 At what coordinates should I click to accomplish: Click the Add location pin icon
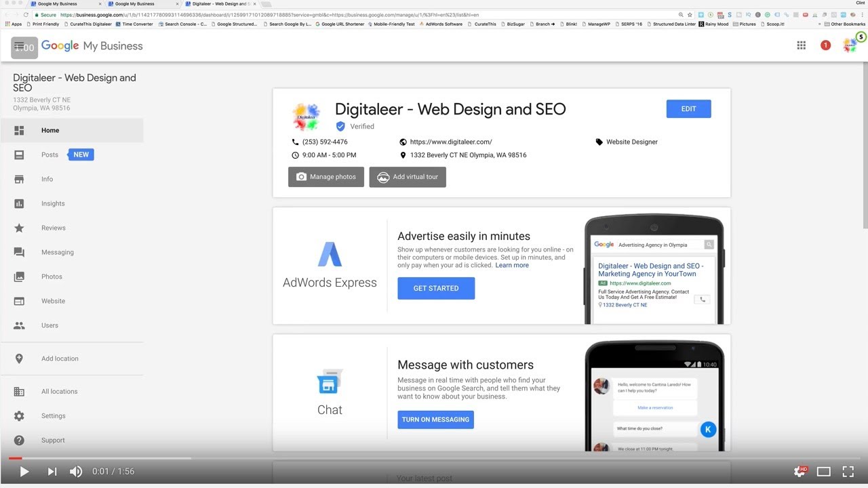coord(19,359)
